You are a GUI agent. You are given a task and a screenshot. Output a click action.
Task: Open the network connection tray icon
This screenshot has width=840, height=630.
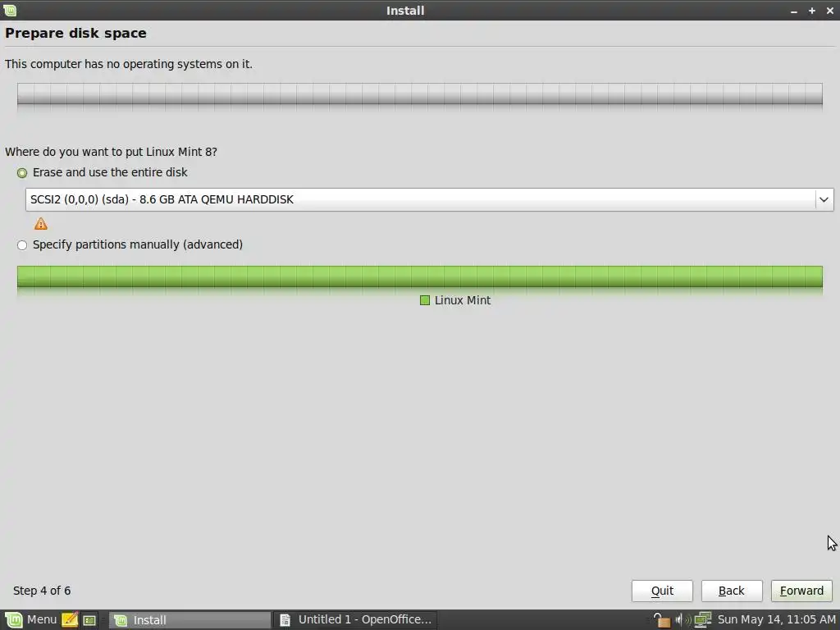point(703,620)
